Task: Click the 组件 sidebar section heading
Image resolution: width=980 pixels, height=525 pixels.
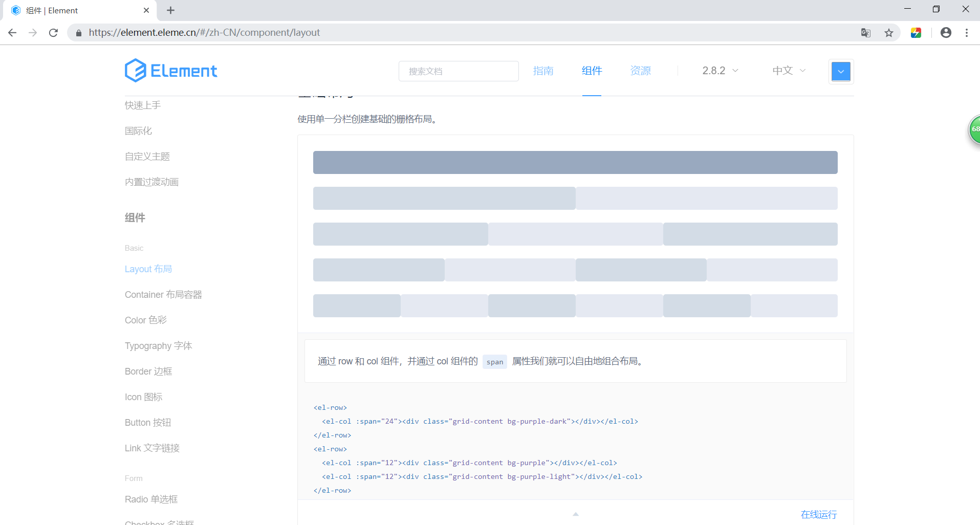Action: [135, 218]
